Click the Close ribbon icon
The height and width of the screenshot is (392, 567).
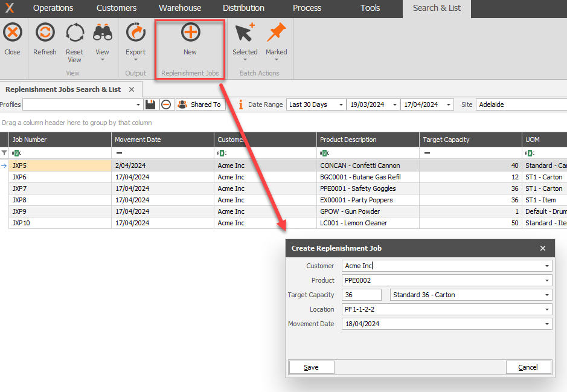point(13,33)
